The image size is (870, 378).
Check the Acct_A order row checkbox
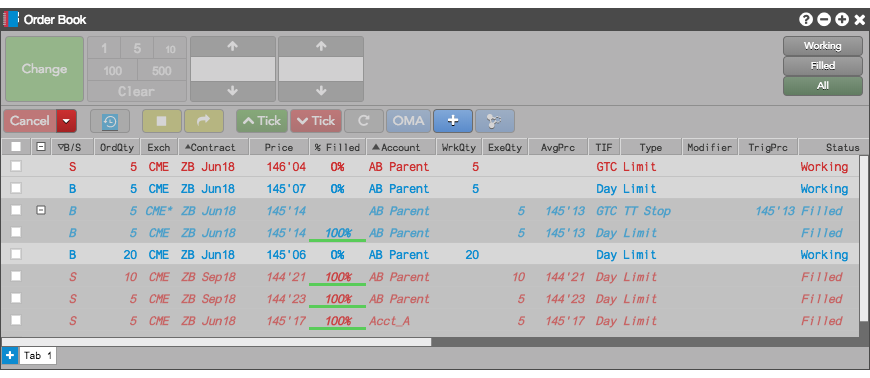(x=16, y=320)
